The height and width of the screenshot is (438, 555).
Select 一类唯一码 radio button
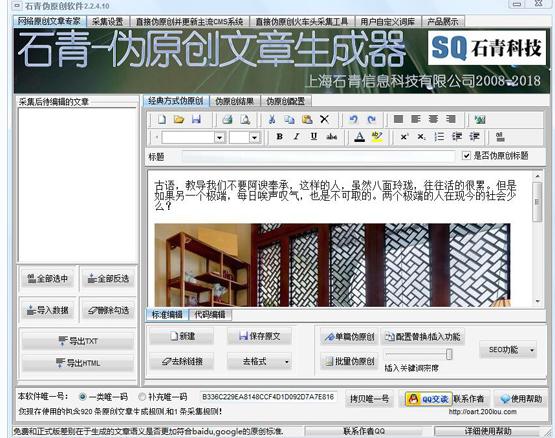click(82, 397)
